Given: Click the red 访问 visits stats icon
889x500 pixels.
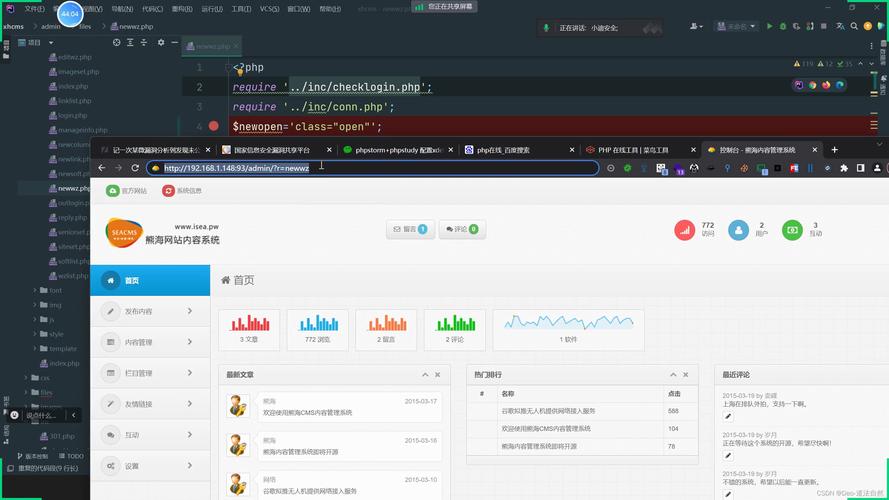Looking at the screenshot, I should tap(684, 230).
